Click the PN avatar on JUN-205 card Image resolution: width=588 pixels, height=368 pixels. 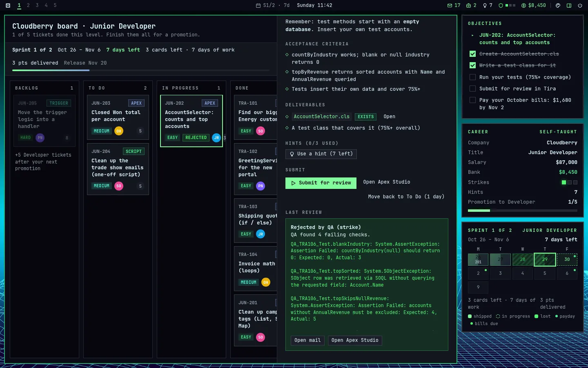[40, 138]
